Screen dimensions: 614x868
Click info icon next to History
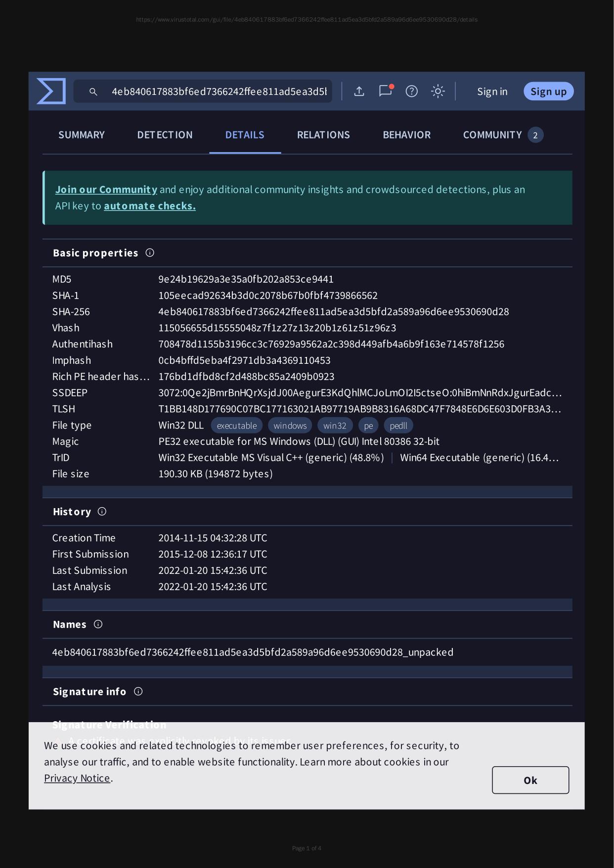click(102, 512)
